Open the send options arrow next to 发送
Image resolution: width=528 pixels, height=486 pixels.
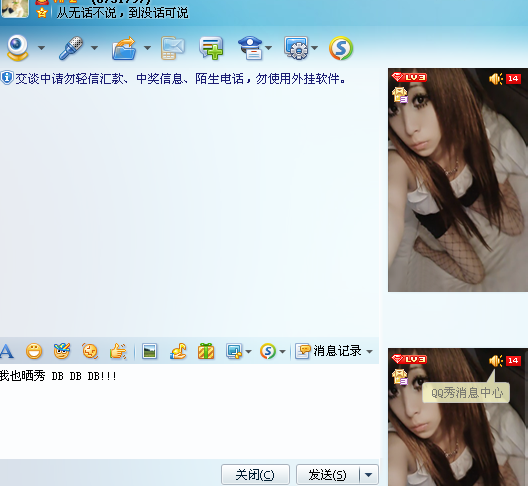point(369,475)
